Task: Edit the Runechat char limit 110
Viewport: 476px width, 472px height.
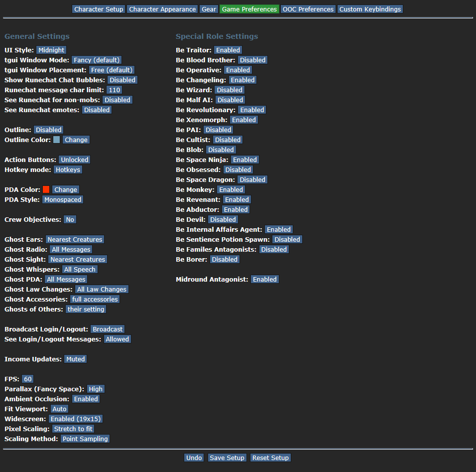Action: tap(114, 90)
